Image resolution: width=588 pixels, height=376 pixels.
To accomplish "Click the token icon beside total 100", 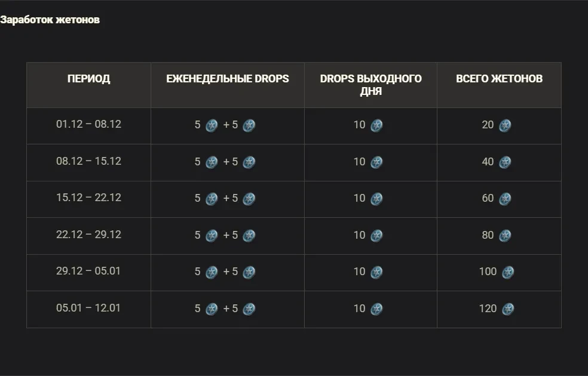I will tap(507, 272).
